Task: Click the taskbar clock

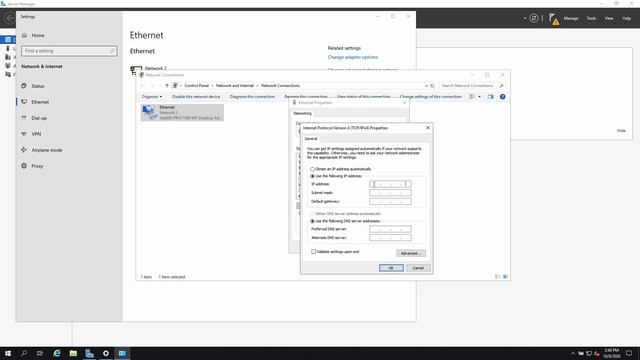Action: pos(611,353)
